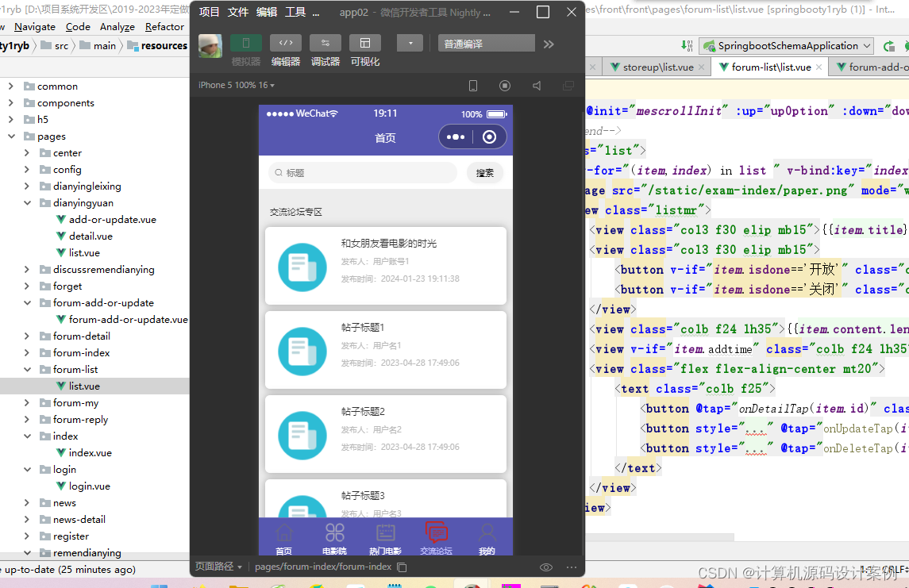The image size is (909, 588).
Task: Open the 普通编译 compile mode dropdown
Action: coord(487,44)
